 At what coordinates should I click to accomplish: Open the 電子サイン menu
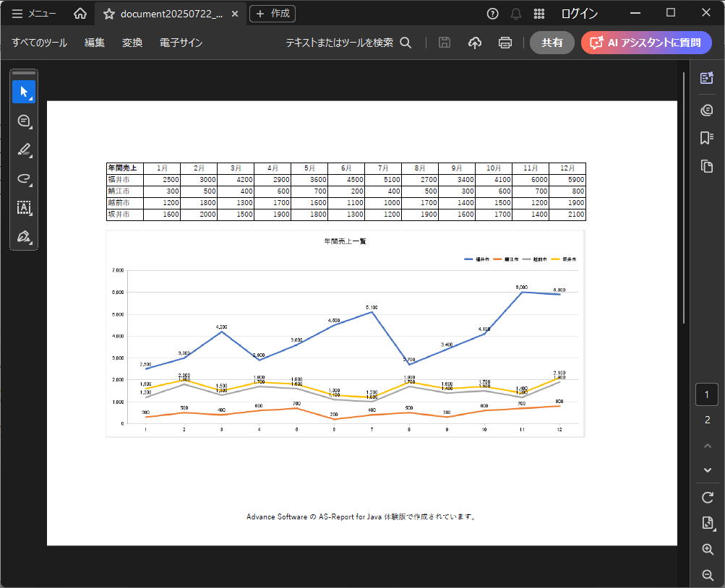point(181,43)
